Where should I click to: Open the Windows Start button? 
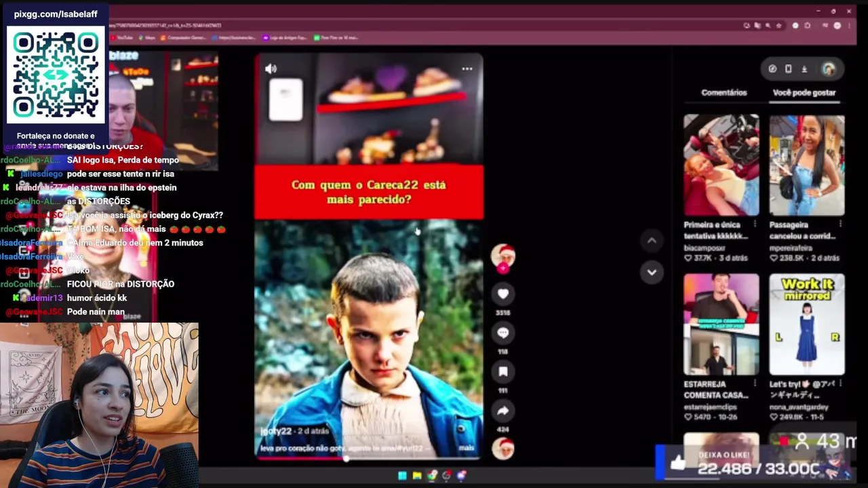click(402, 476)
